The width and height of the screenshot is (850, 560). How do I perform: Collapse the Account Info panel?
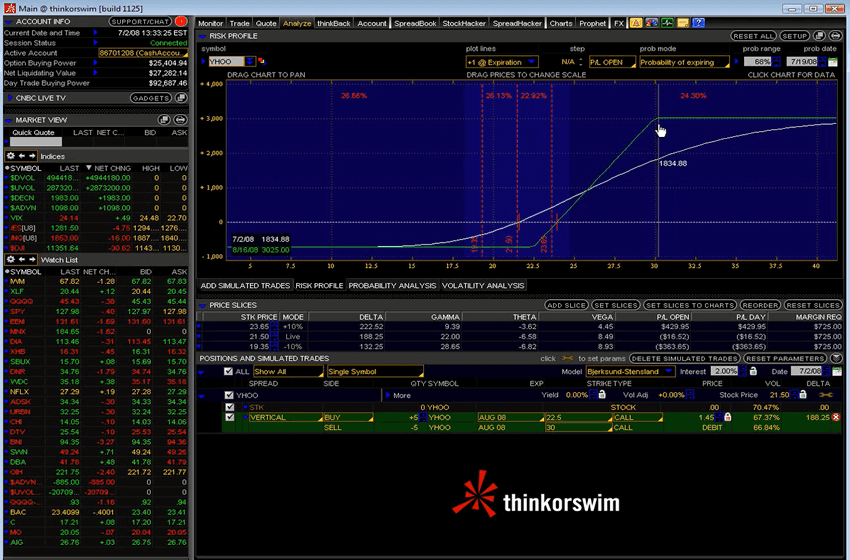[x=8, y=22]
